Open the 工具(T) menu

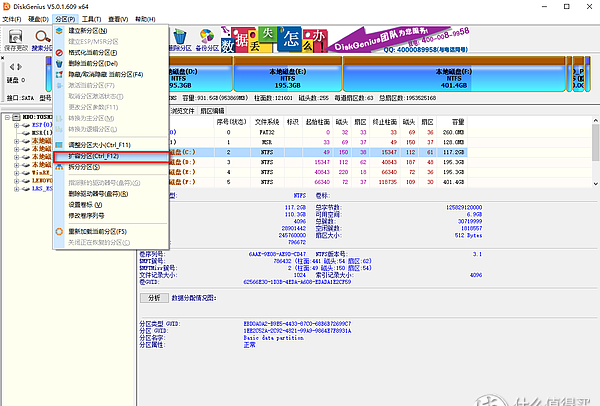coord(91,19)
